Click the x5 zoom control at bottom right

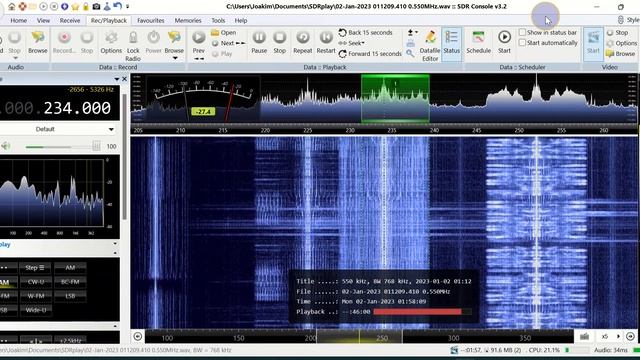coord(605,336)
